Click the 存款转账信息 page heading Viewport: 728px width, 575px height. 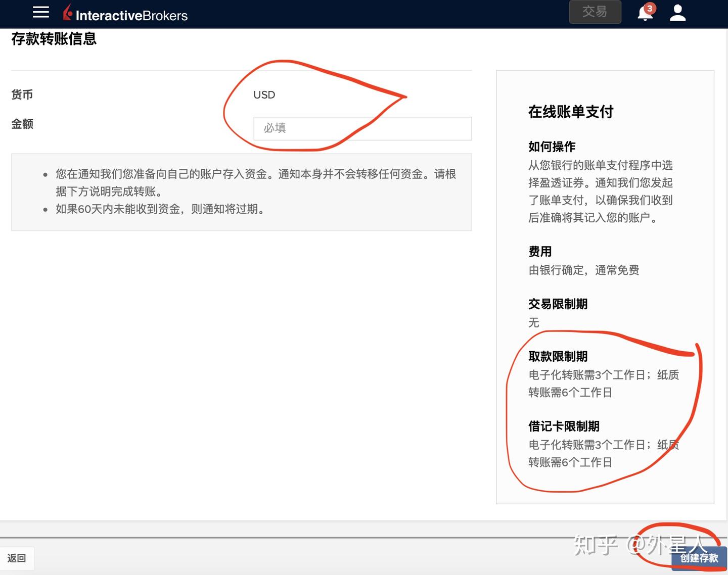(54, 39)
